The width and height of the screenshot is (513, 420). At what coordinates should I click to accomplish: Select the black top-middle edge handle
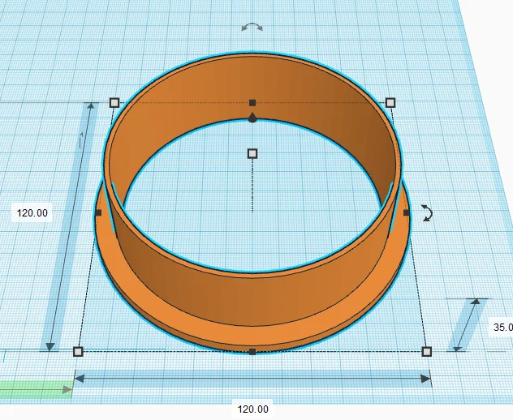point(252,103)
